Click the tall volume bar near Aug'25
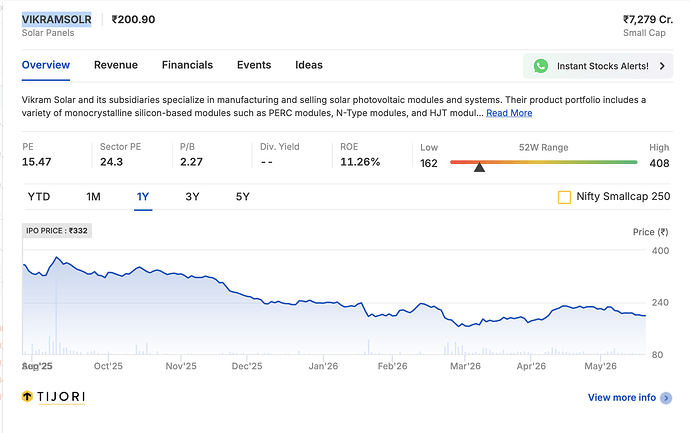Image resolution: width=690 pixels, height=433 pixels. click(56, 317)
